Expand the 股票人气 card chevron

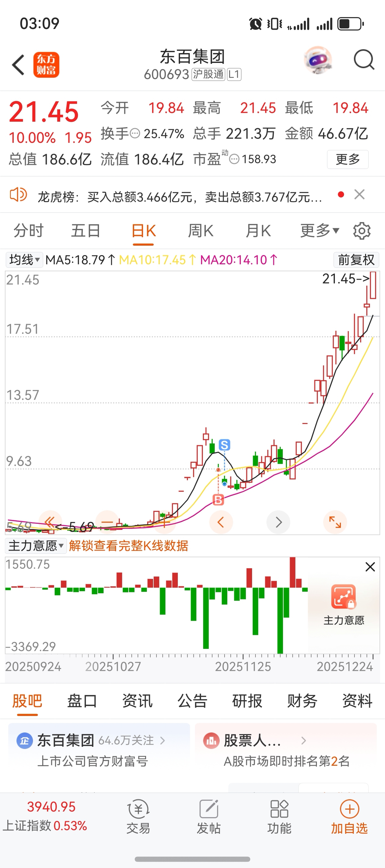303,740
